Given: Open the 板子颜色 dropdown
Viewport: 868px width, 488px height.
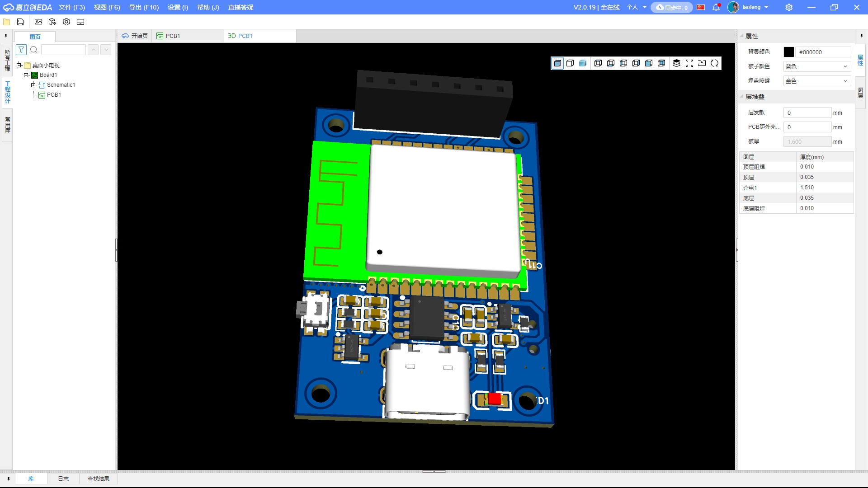Looking at the screenshot, I should coord(817,66).
